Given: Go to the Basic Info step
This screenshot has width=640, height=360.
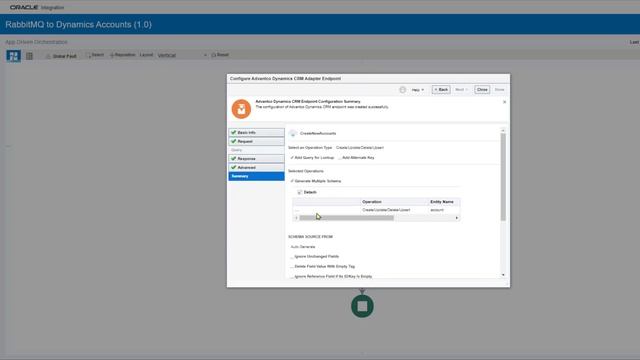Looking at the screenshot, I should 256,133.
